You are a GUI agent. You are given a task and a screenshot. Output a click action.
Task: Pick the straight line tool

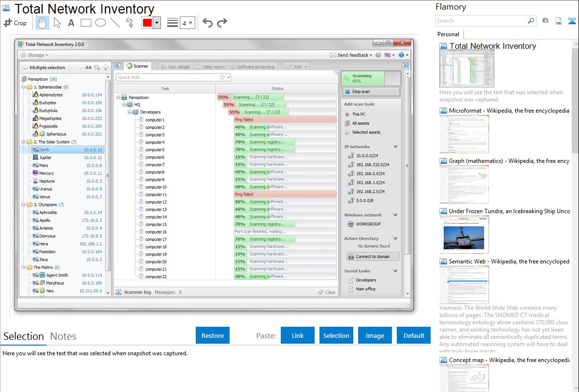coord(115,23)
